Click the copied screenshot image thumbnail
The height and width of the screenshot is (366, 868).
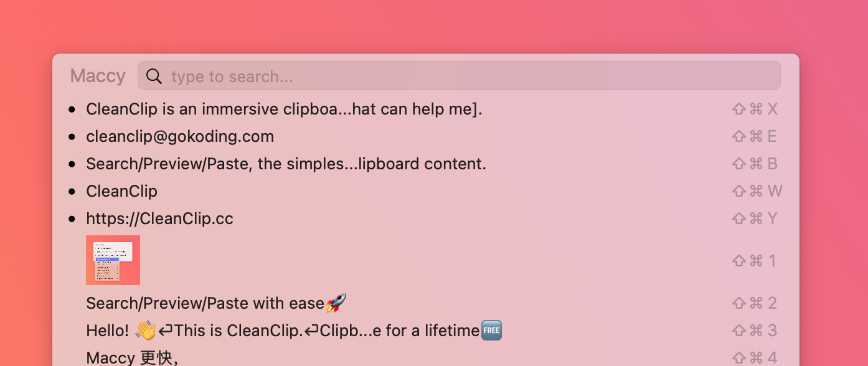(x=113, y=260)
